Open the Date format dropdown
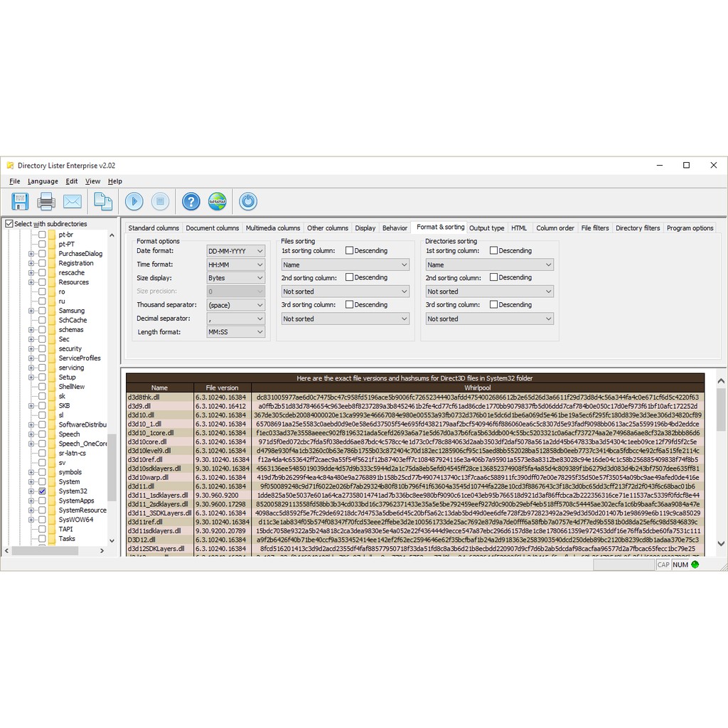The height and width of the screenshot is (728, 728). (236, 251)
